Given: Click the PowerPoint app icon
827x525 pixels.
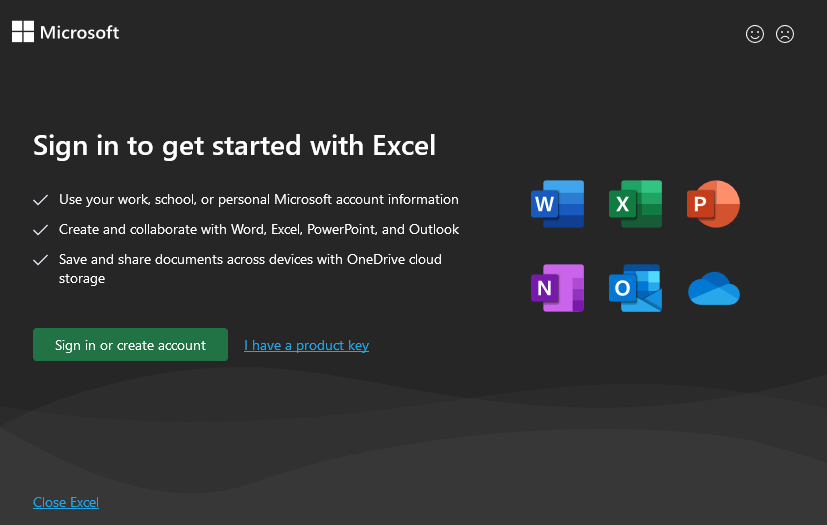Looking at the screenshot, I should 714,204.
